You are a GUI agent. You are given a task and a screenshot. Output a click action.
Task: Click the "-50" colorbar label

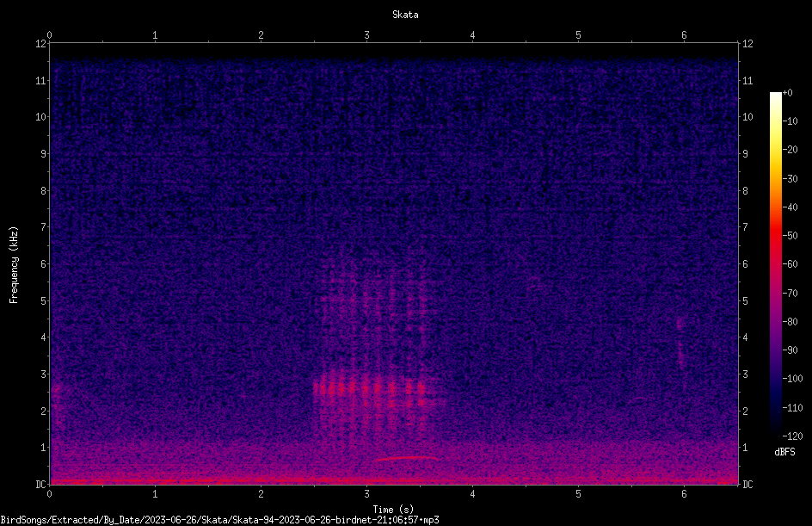coord(790,236)
